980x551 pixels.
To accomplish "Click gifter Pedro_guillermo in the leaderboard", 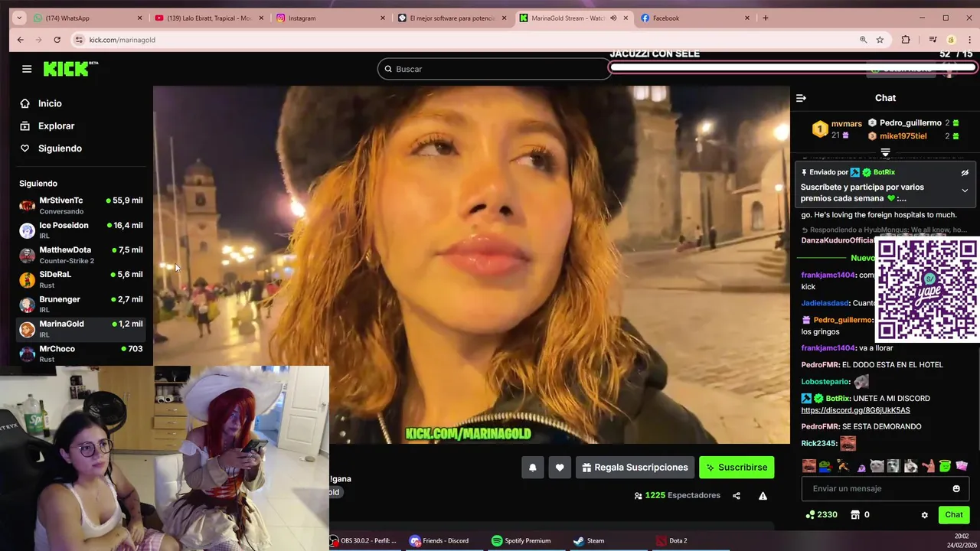I will point(910,122).
